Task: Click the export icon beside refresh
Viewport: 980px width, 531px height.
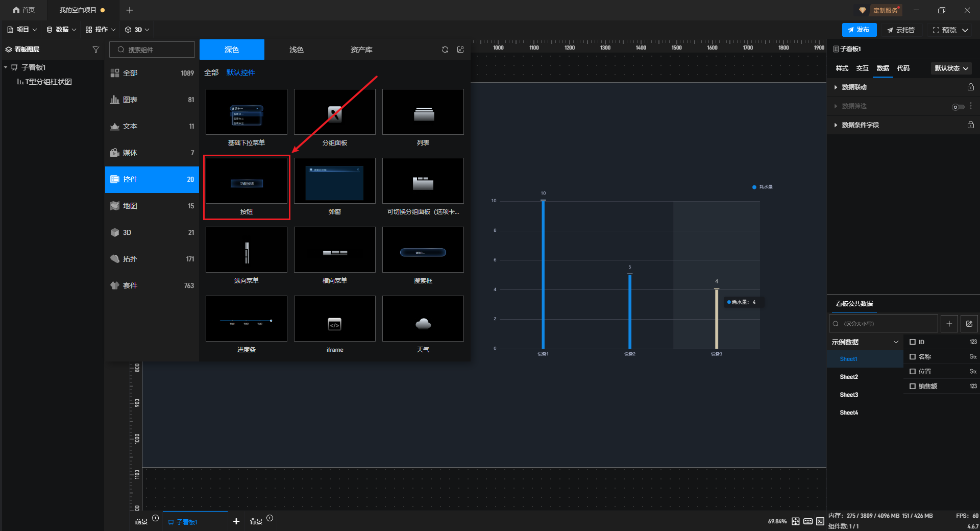Action: [460, 50]
